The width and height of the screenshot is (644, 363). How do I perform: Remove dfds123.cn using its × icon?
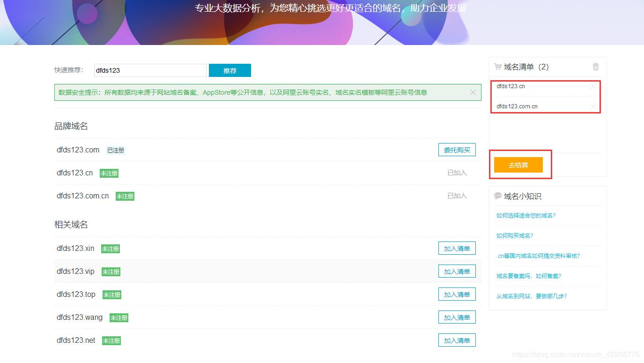point(593,86)
